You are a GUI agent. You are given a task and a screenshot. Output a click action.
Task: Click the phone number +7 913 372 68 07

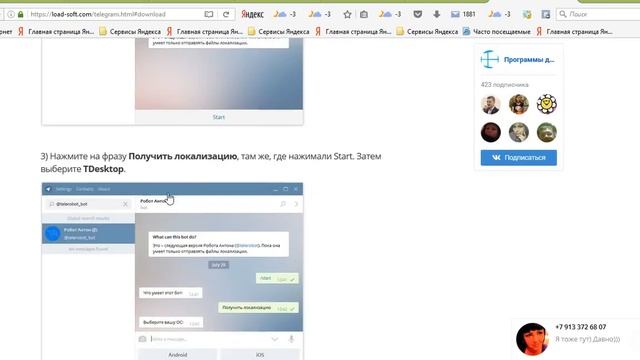(x=580, y=327)
